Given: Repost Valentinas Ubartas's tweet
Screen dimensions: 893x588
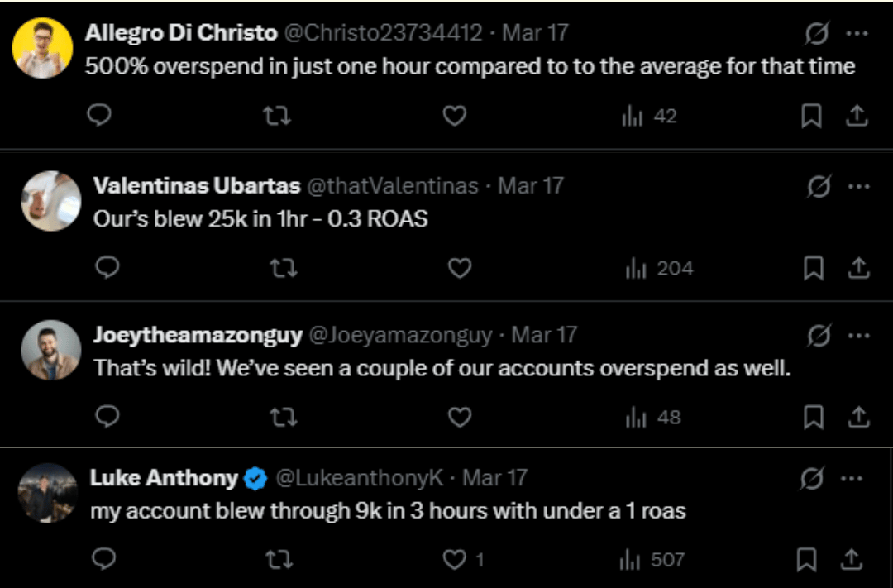Looking at the screenshot, I should click(284, 268).
